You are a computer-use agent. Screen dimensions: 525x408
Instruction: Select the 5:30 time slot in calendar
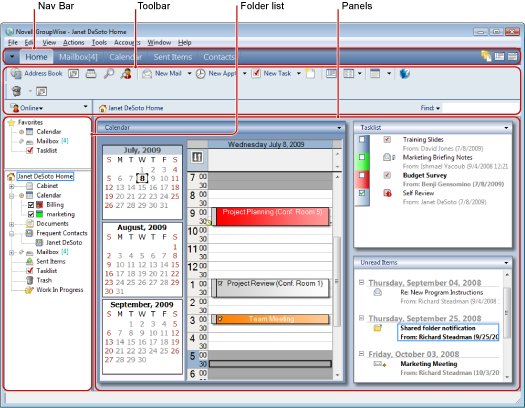[270, 364]
